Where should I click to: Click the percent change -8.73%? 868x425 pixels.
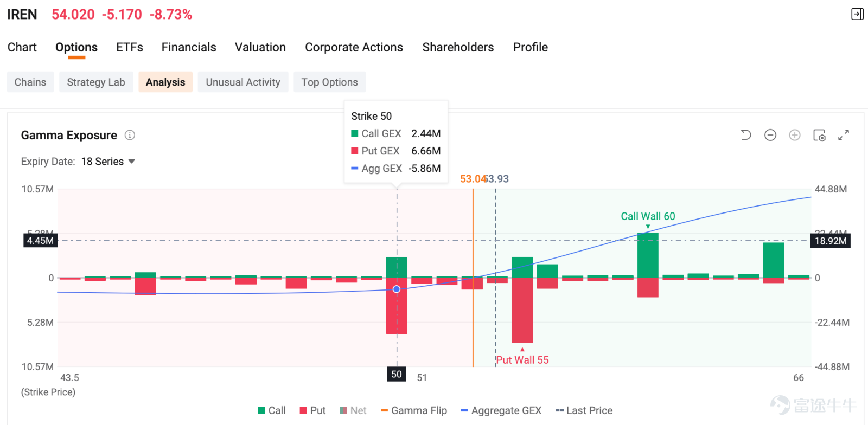[171, 15]
